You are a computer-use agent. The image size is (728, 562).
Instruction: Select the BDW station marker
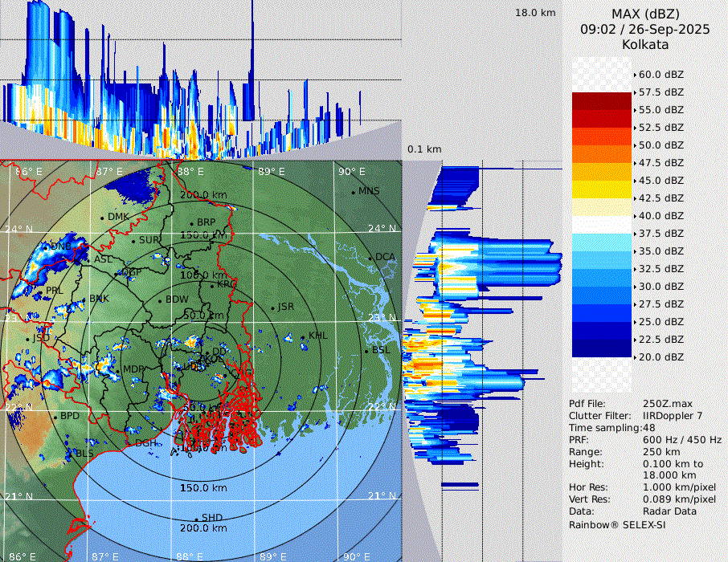click(x=160, y=301)
